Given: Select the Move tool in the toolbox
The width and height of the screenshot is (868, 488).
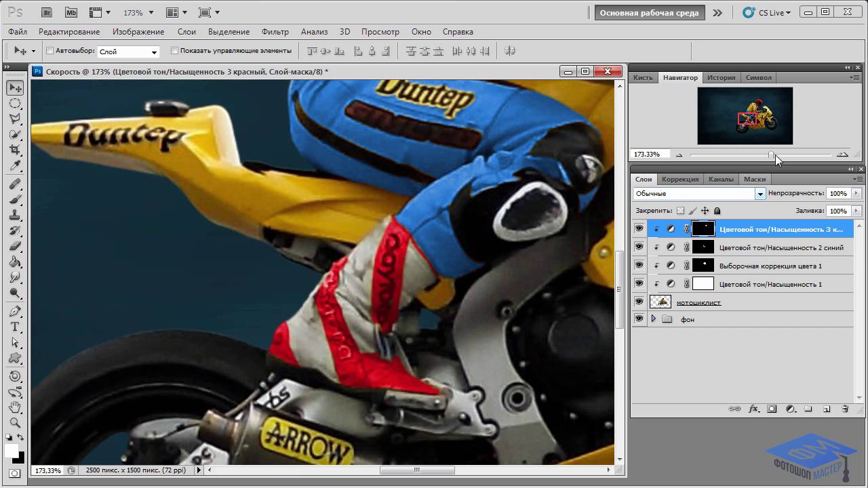Looking at the screenshot, I should [15, 87].
